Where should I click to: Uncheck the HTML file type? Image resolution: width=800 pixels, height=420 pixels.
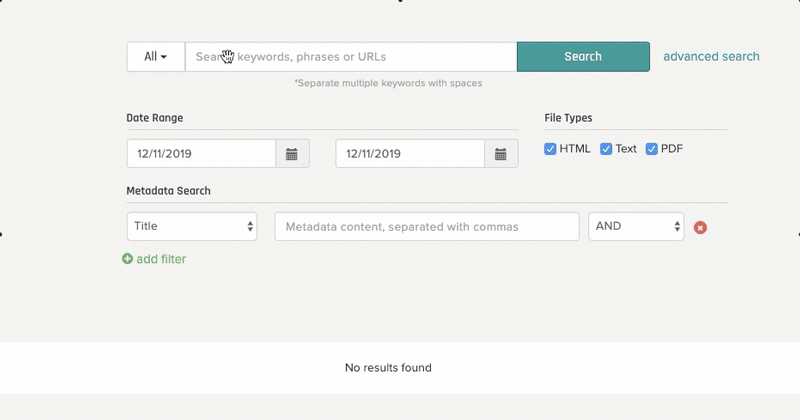click(550, 149)
